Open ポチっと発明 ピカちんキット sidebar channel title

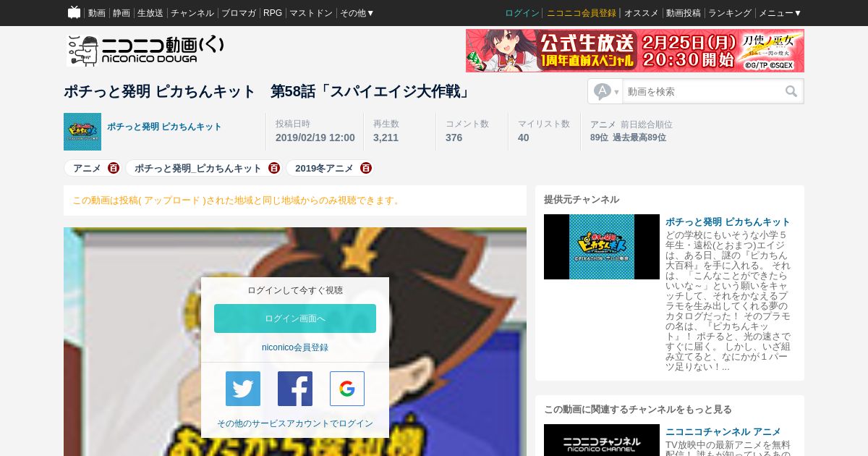click(728, 221)
